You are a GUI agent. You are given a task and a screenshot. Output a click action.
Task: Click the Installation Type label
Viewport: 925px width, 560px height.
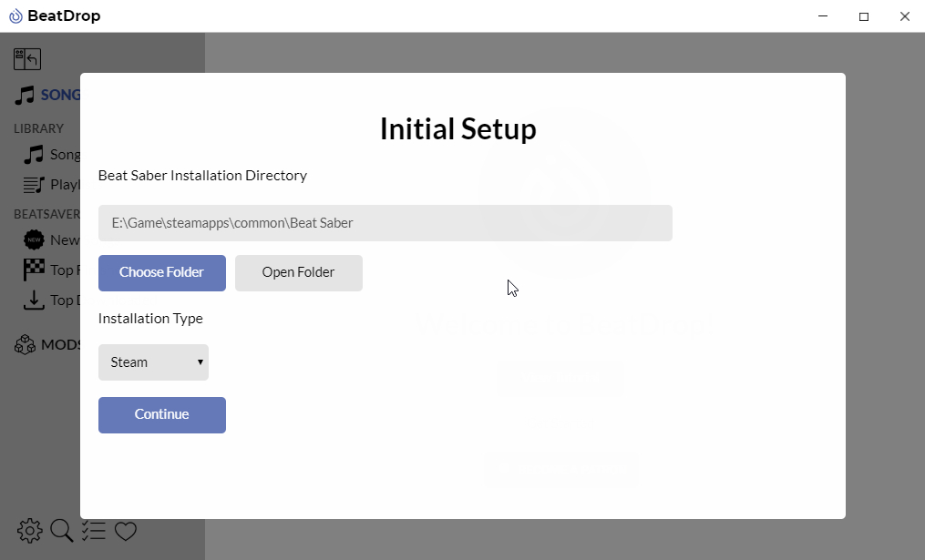150,319
